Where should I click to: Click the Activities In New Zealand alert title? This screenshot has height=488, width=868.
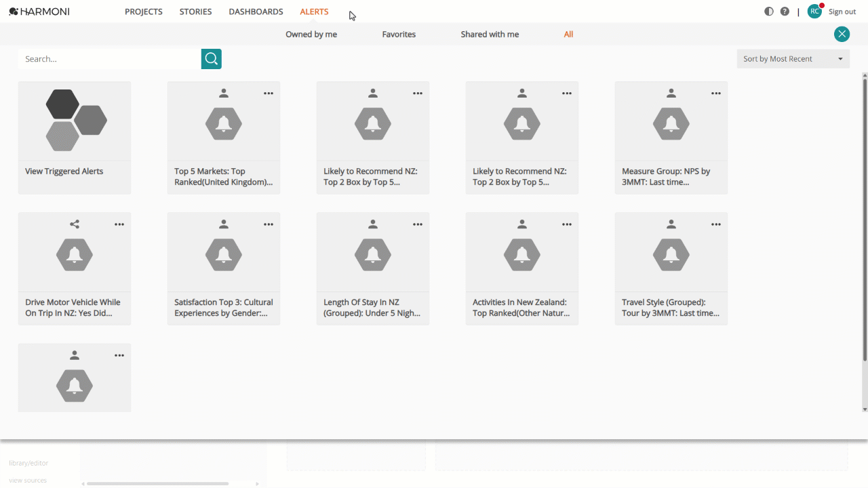(x=521, y=308)
